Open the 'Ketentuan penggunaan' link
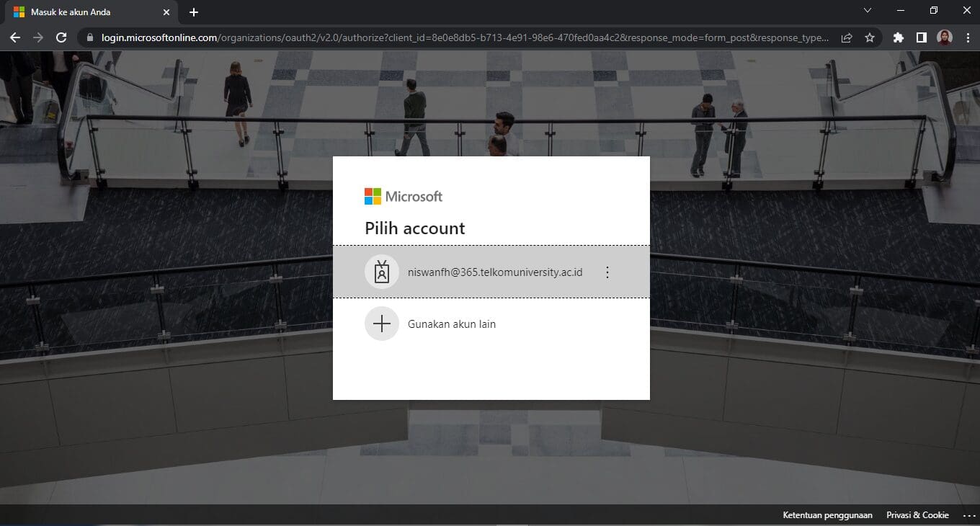The height and width of the screenshot is (526, 980). [827, 515]
